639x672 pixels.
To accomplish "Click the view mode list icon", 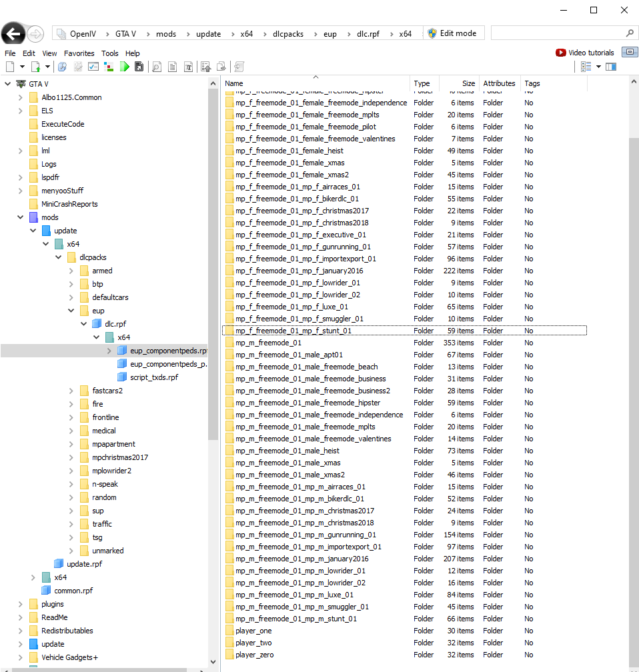I will click(x=586, y=67).
